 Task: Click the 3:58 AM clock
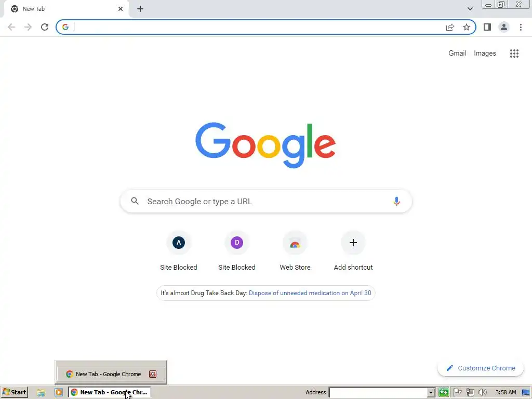(506, 393)
